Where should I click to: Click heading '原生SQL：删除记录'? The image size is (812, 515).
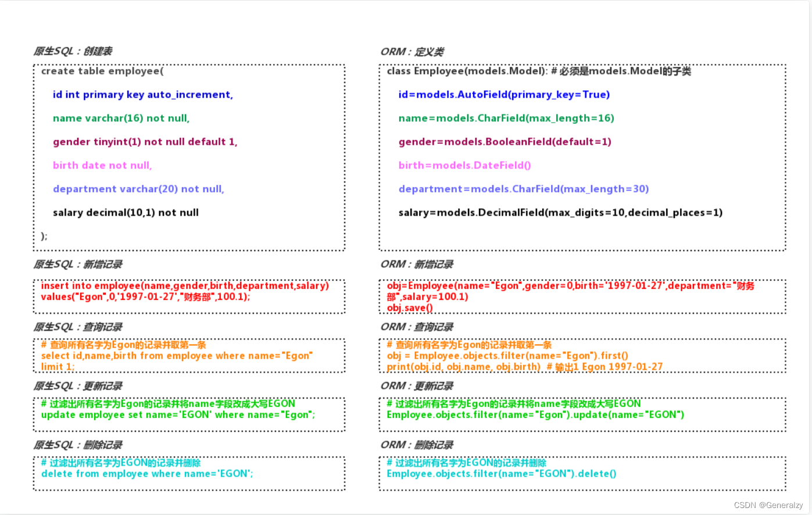(x=78, y=445)
